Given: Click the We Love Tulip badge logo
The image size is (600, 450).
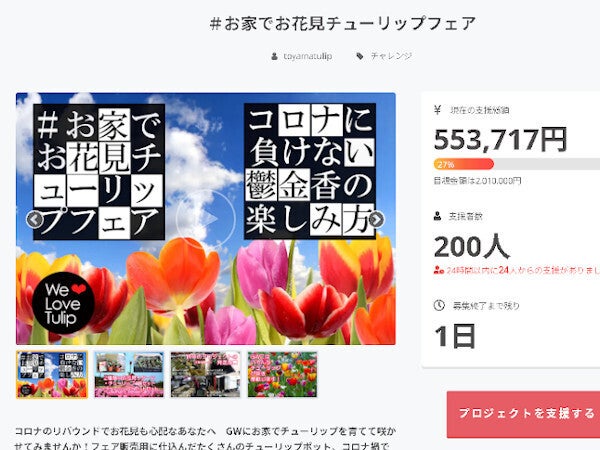Looking at the screenshot, I should 64,303.
